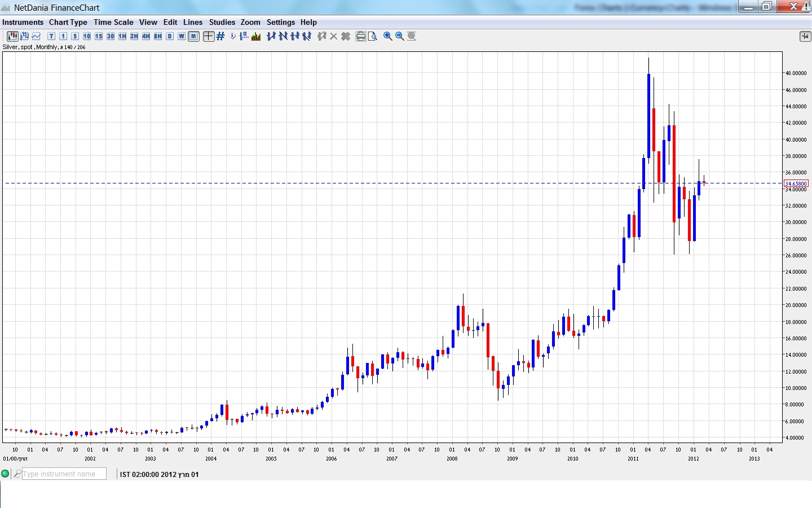The height and width of the screenshot is (508, 812).
Task: Click the instrument search magnifier icon
Action: (x=17, y=474)
